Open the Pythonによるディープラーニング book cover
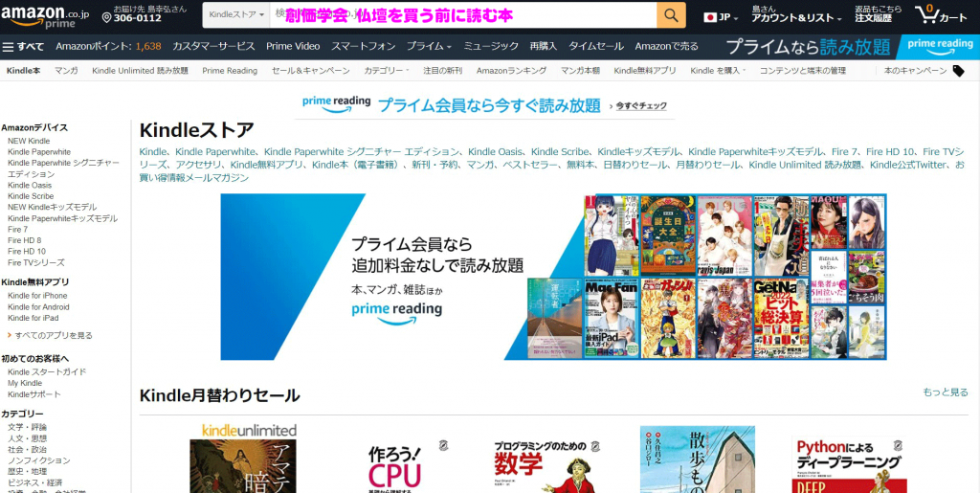Screen dimensions: 980x493 pyautogui.click(x=849, y=464)
